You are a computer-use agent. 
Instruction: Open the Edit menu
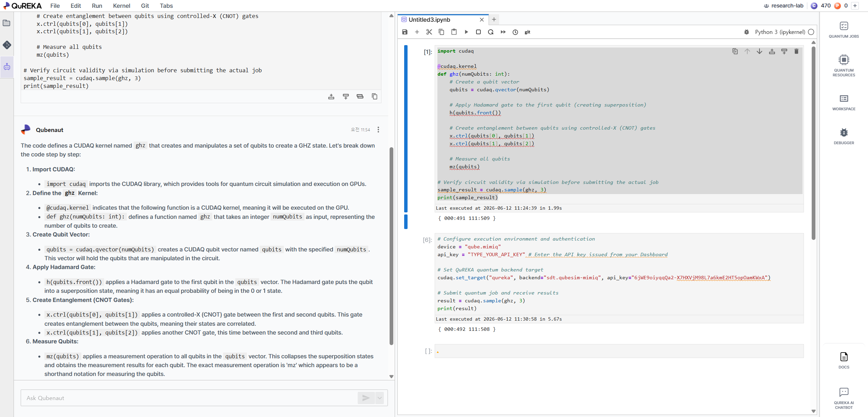[x=76, y=6]
